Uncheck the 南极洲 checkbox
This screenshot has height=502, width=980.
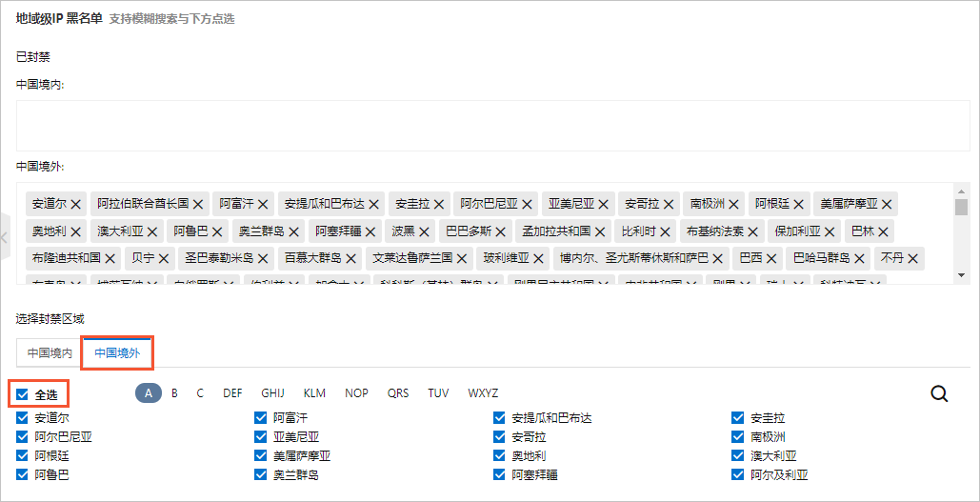coord(737,436)
